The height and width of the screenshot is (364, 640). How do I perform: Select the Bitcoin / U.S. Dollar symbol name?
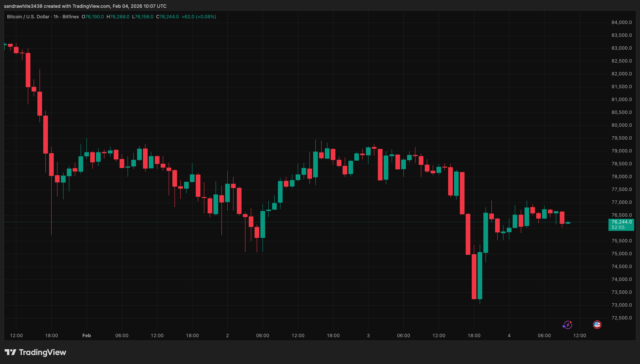point(28,17)
